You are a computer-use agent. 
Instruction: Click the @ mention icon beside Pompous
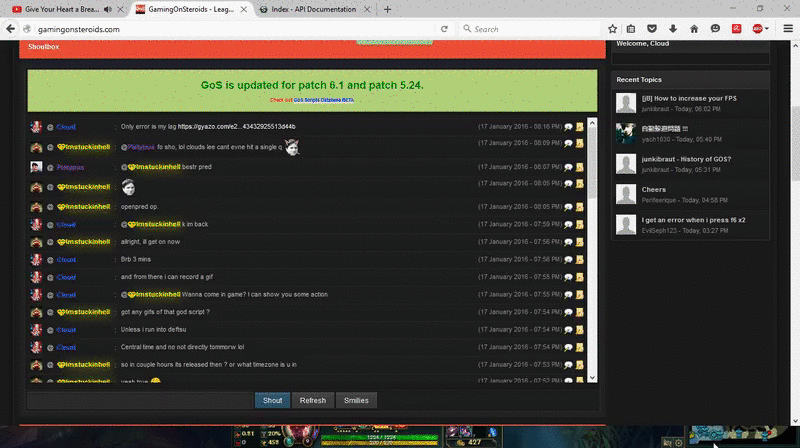50,167
